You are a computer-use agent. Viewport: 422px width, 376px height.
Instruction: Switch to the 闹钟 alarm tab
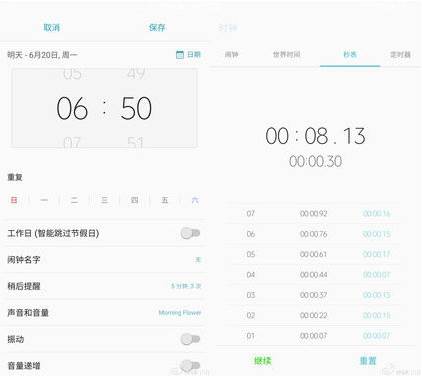(x=231, y=54)
